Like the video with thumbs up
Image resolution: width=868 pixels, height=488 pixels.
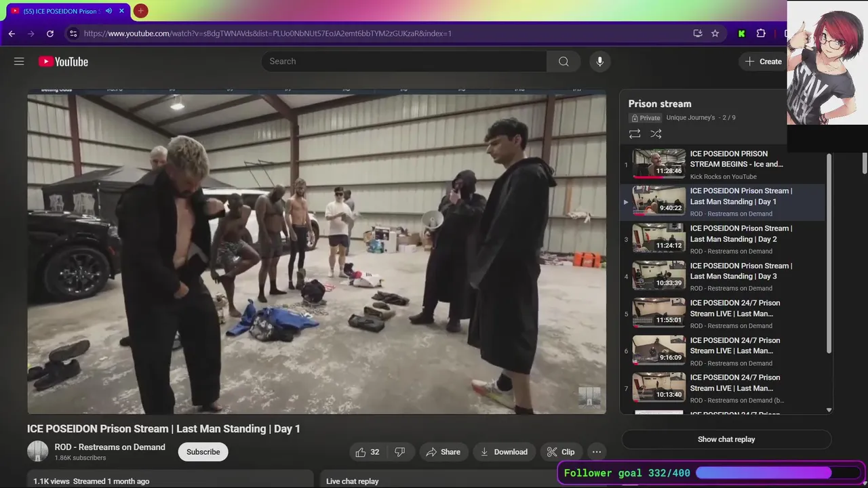tap(368, 452)
